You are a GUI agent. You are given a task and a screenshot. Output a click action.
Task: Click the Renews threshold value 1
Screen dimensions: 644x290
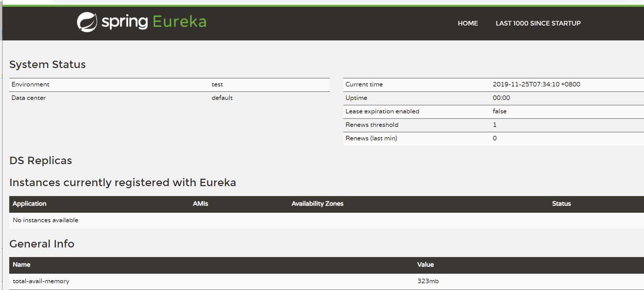tap(495, 125)
